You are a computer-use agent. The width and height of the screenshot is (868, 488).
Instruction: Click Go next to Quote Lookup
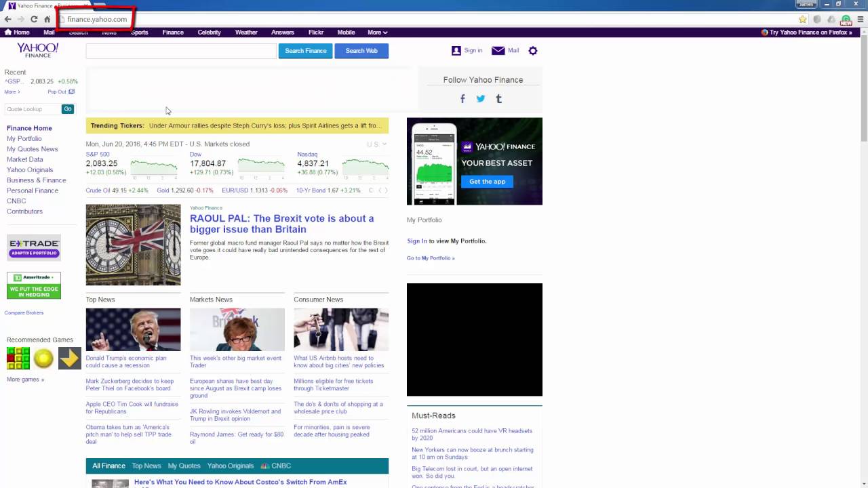click(x=67, y=109)
